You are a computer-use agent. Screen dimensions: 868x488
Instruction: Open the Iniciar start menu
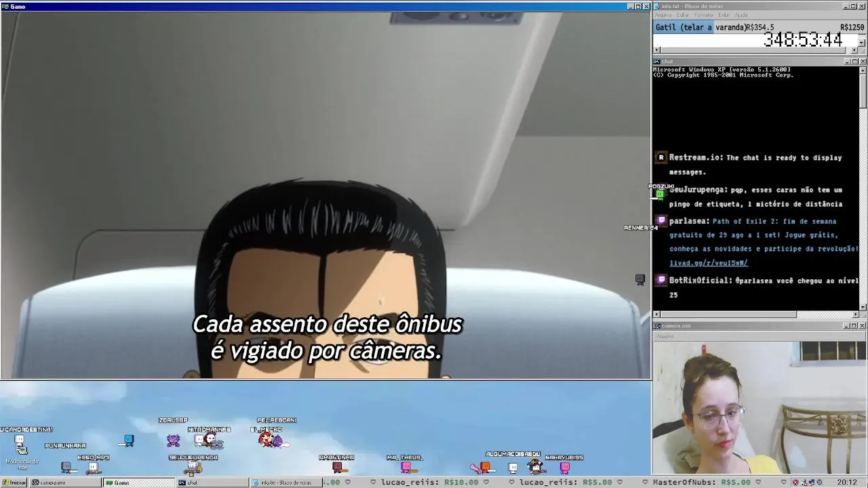[x=14, y=483]
